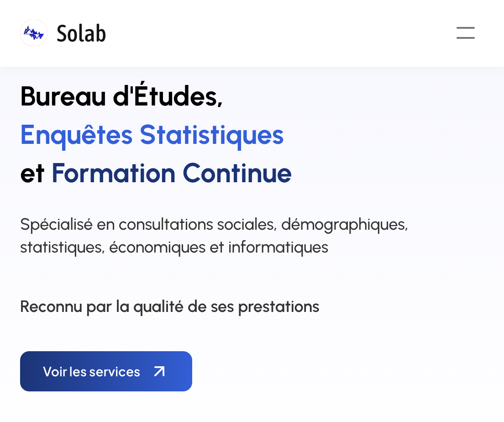Click the blue chart symbol inside the logo circle
The height and width of the screenshot is (422, 504).
coord(34,33)
